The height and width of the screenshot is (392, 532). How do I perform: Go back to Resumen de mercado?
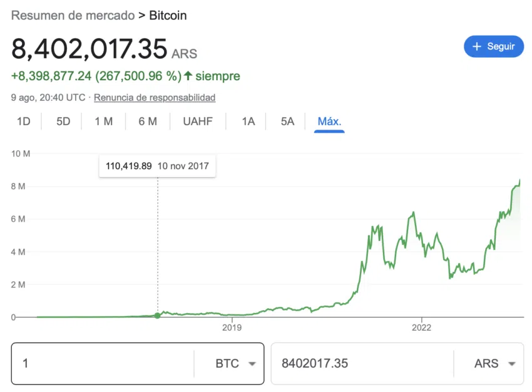point(73,15)
